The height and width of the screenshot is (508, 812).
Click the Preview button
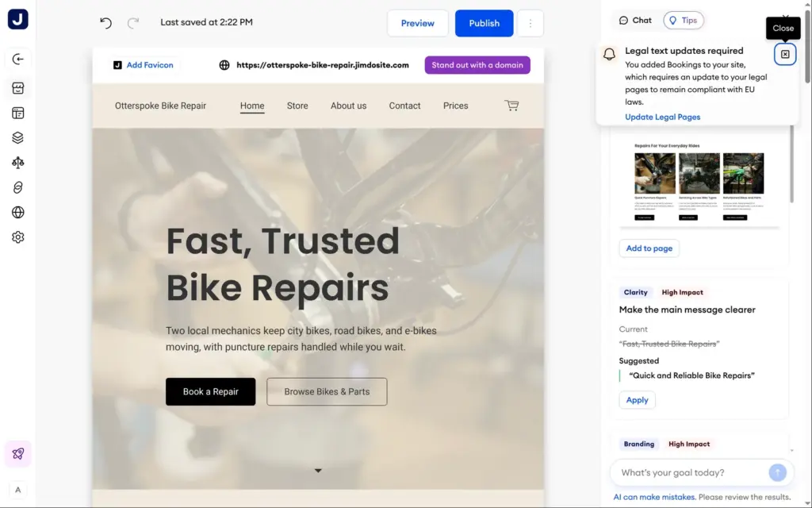tap(417, 23)
